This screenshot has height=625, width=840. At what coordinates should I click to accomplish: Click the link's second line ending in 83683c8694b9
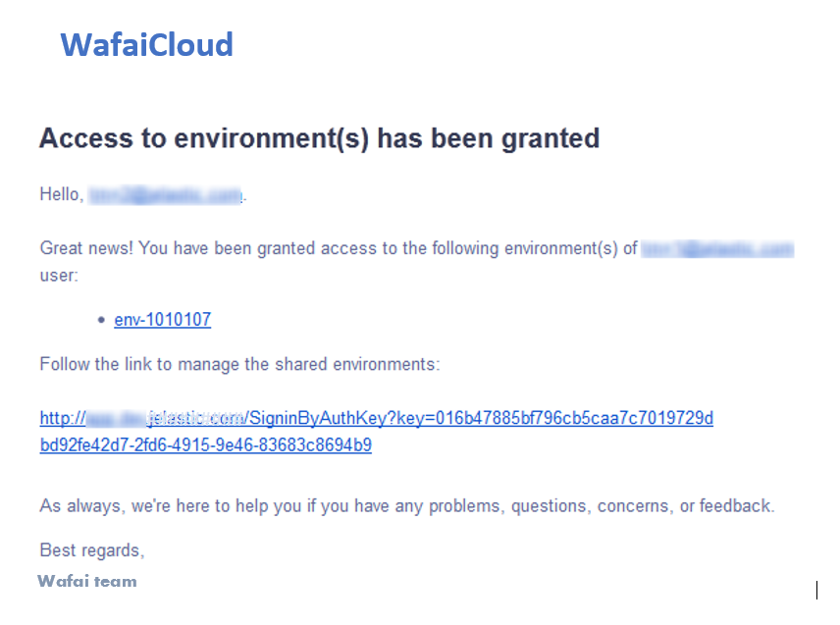pos(206,445)
